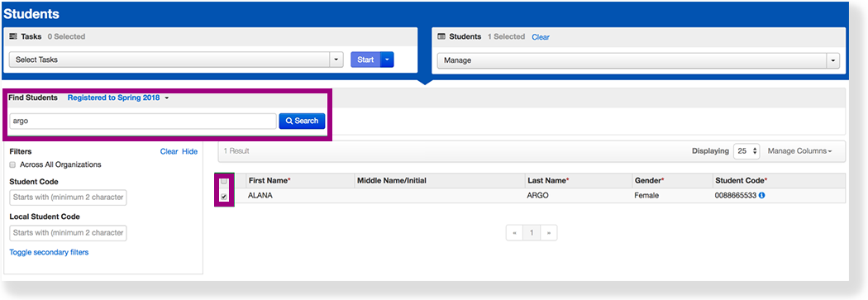Image resolution: width=868 pixels, height=300 pixels.
Task: Click the Search button with magnifier icon
Action: tap(302, 121)
